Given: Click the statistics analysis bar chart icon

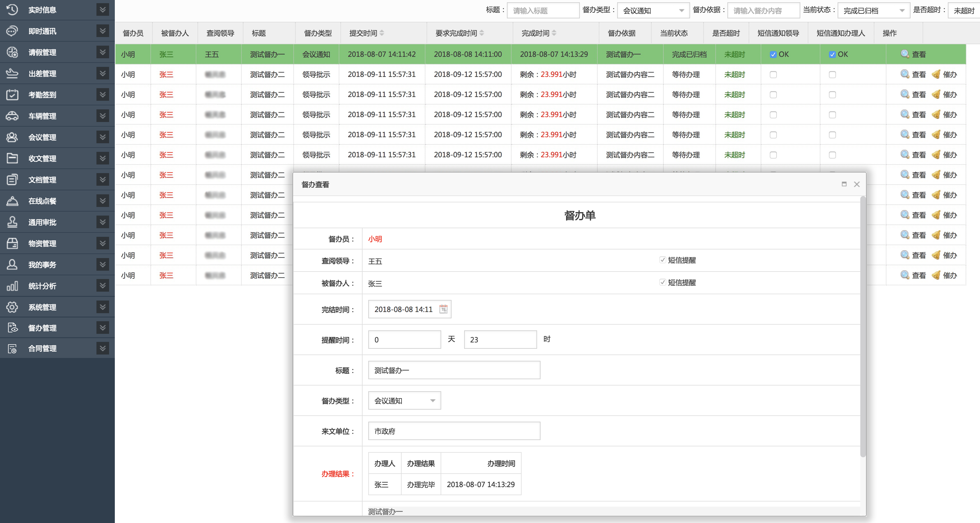Looking at the screenshot, I should [12, 286].
